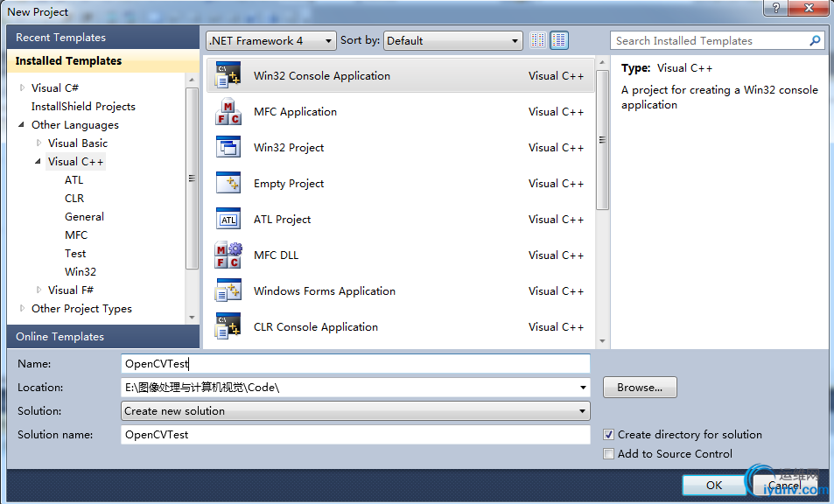Select the MFC DLL template icon

(228, 255)
